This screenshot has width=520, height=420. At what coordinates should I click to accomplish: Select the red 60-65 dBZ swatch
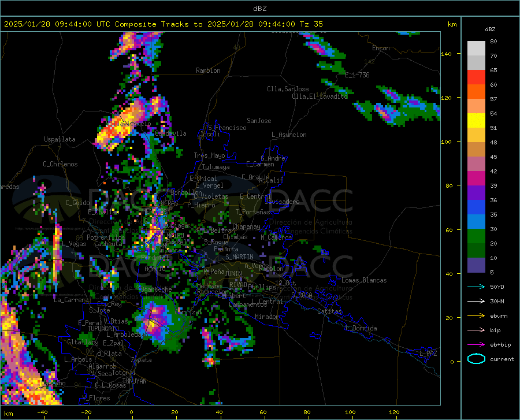coord(476,77)
